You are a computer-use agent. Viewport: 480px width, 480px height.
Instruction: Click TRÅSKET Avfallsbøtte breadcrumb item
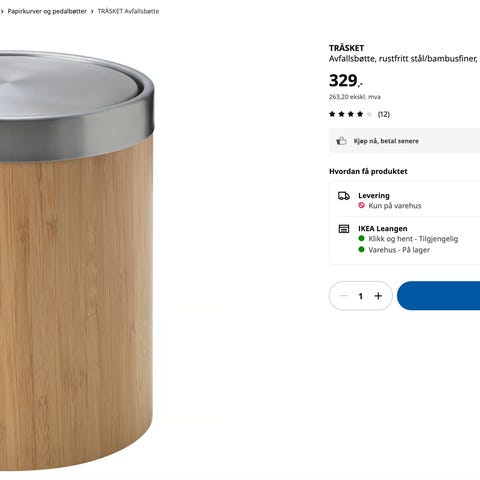pos(128,11)
